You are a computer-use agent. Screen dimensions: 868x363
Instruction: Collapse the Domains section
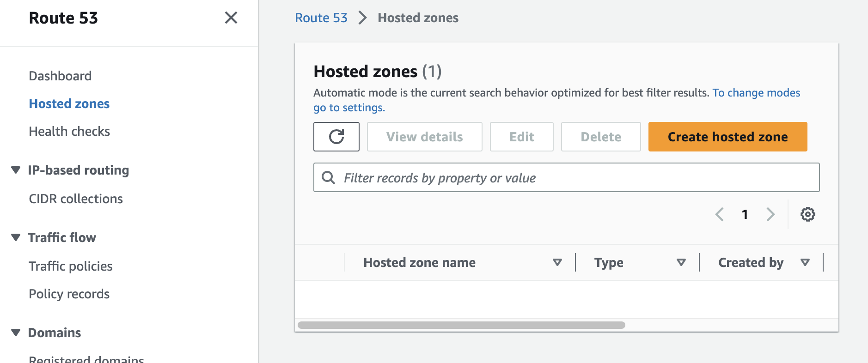tap(16, 333)
